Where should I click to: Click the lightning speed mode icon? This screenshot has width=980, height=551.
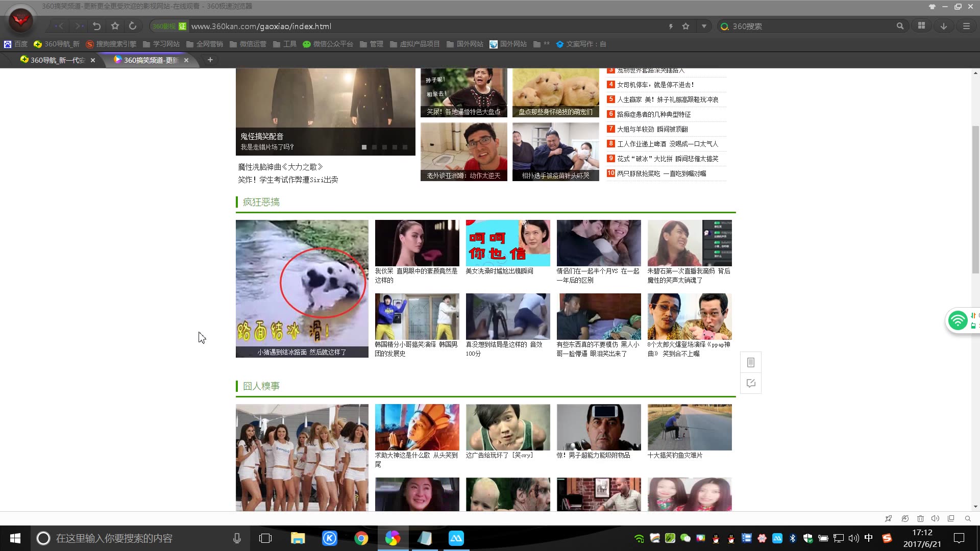tap(671, 26)
